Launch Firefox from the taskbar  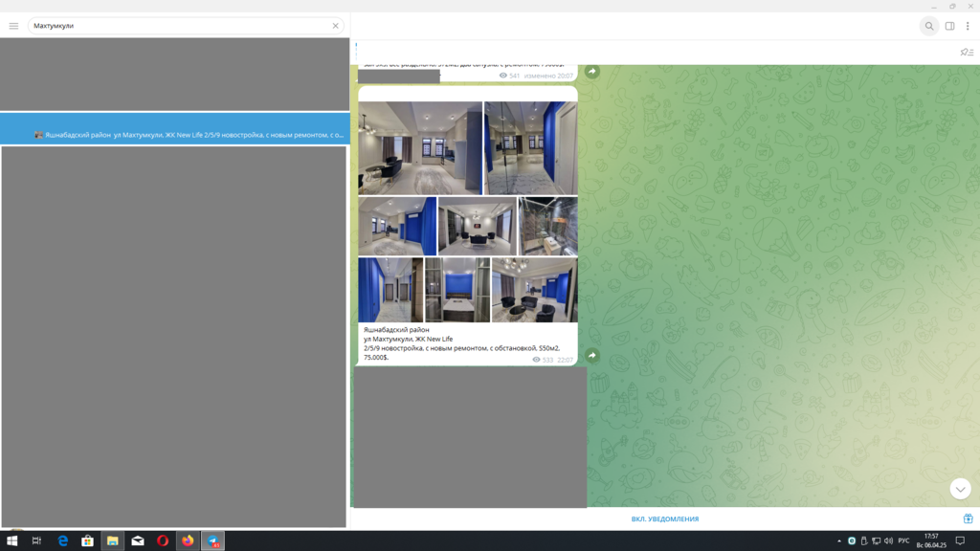(x=188, y=540)
